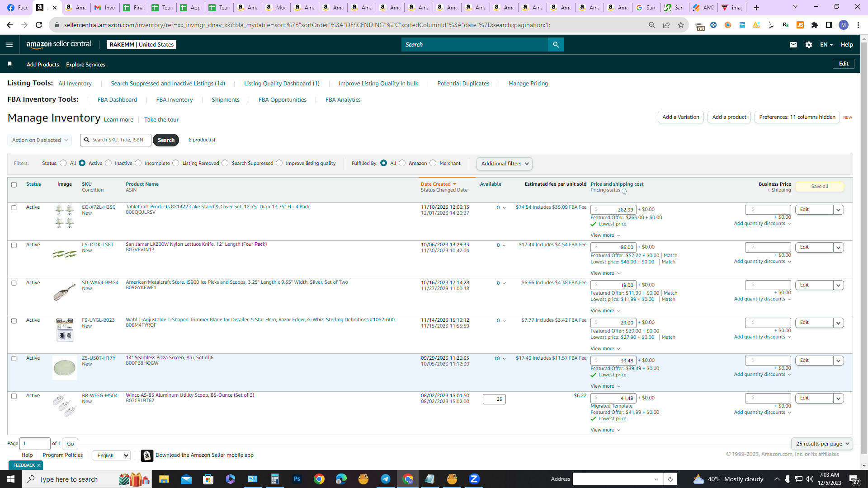Expand available quantity chevron for Z5-U50T-H17Y
Image resolution: width=868 pixels, height=488 pixels.
click(x=504, y=359)
